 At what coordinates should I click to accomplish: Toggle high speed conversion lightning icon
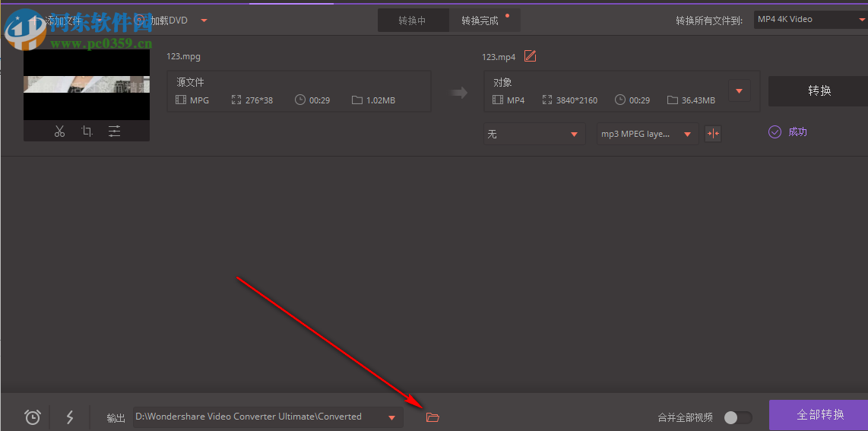pos(70,417)
